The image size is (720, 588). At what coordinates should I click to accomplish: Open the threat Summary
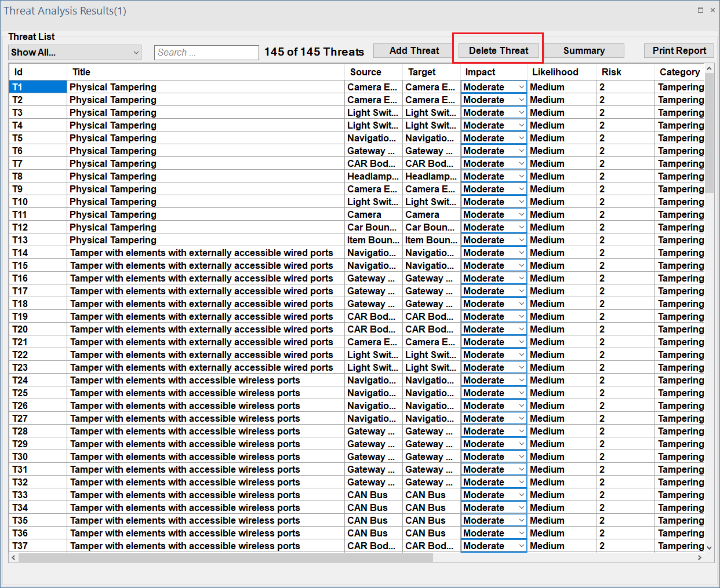[x=584, y=51]
